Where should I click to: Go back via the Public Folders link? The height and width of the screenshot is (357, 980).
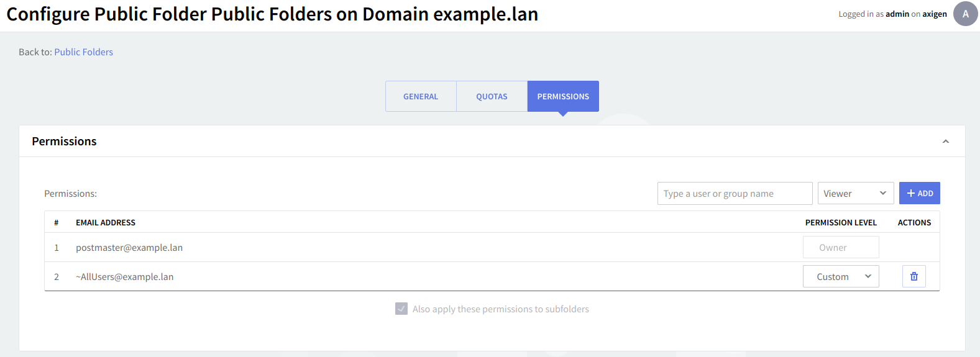pyautogui.click(x=83, y=52)
